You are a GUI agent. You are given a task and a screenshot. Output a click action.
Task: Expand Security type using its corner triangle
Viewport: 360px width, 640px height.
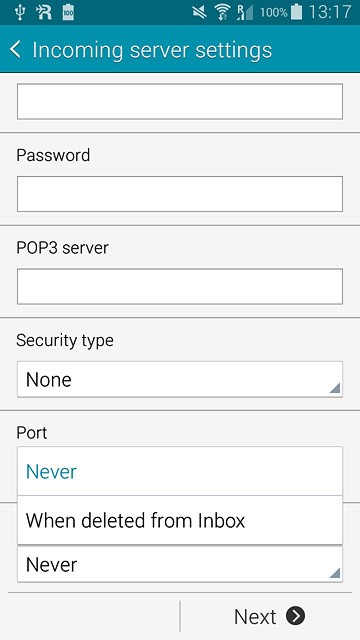click(x=335, y=389)
